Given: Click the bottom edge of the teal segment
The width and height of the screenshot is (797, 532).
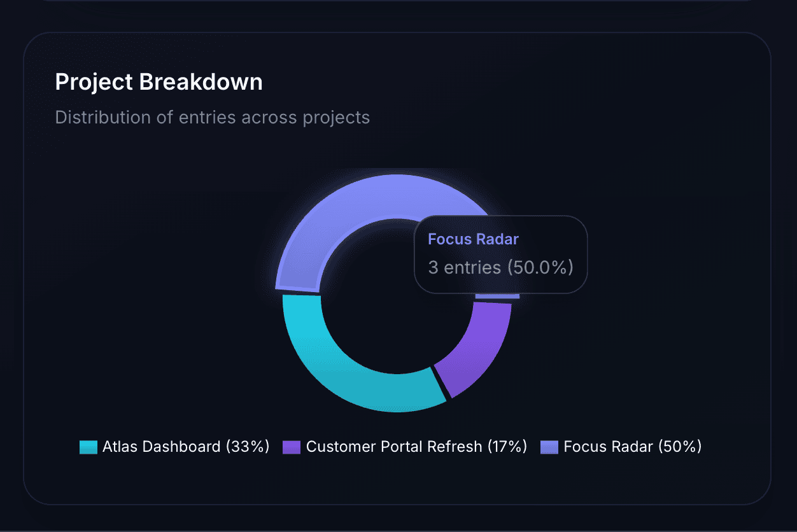Looking at the screenshot, I should pos(395,407).
